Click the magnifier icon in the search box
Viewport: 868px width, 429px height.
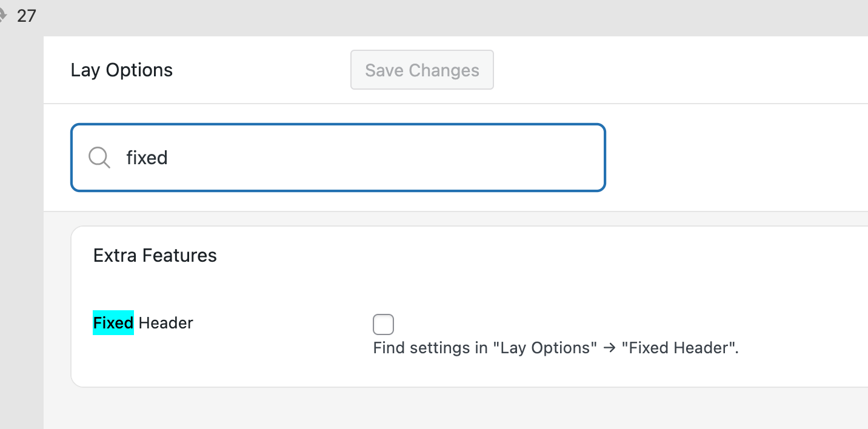click(x=99, y=158)
